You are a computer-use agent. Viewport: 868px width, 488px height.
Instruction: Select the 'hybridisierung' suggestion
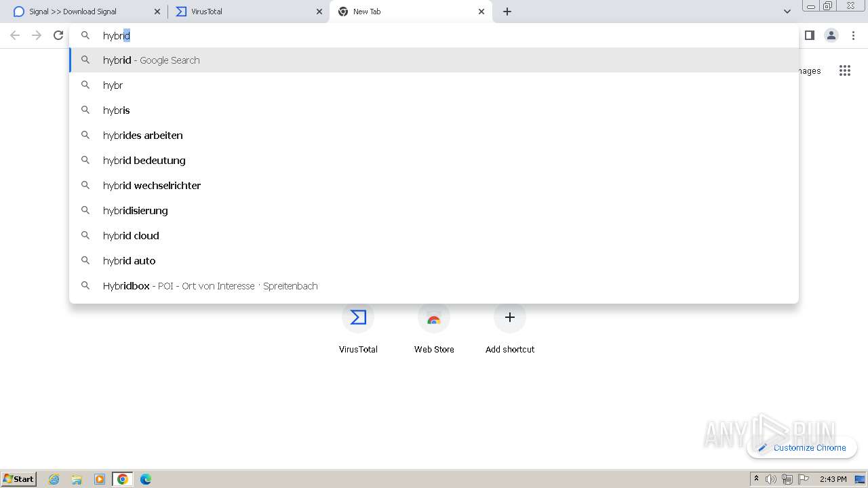coord(434,211)
